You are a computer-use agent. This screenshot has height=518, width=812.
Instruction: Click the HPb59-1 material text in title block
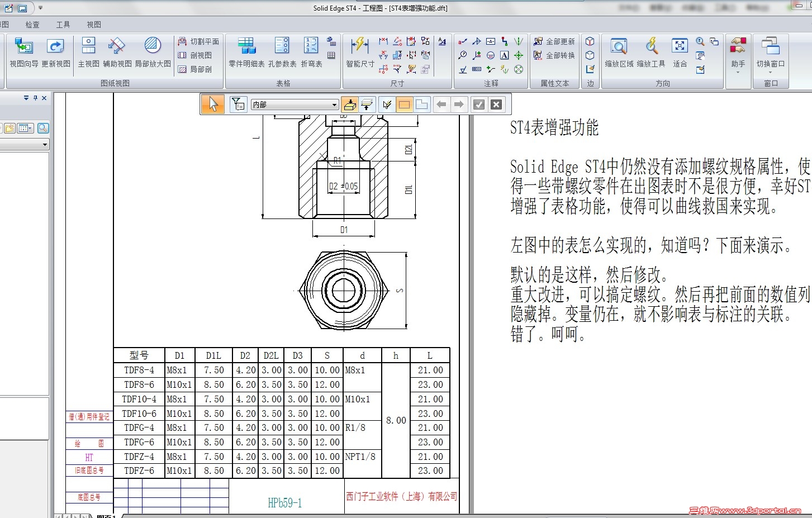coord(285,503)
